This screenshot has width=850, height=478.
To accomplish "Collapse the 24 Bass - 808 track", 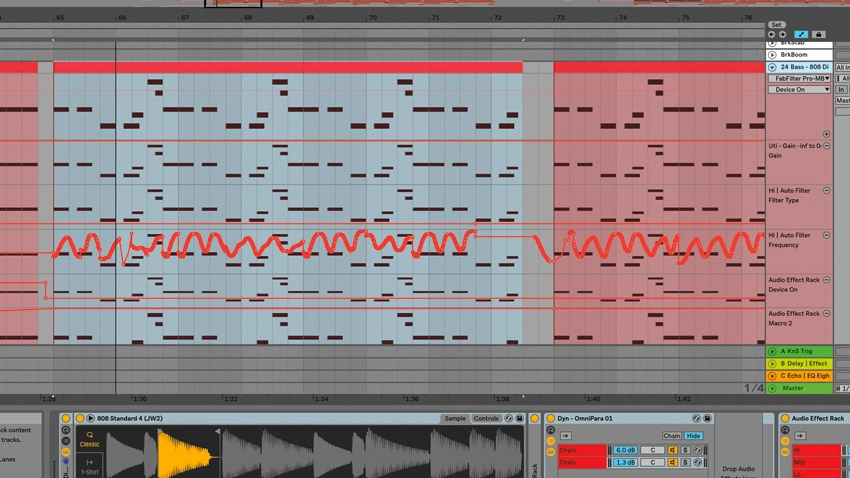I will point(772,67).
